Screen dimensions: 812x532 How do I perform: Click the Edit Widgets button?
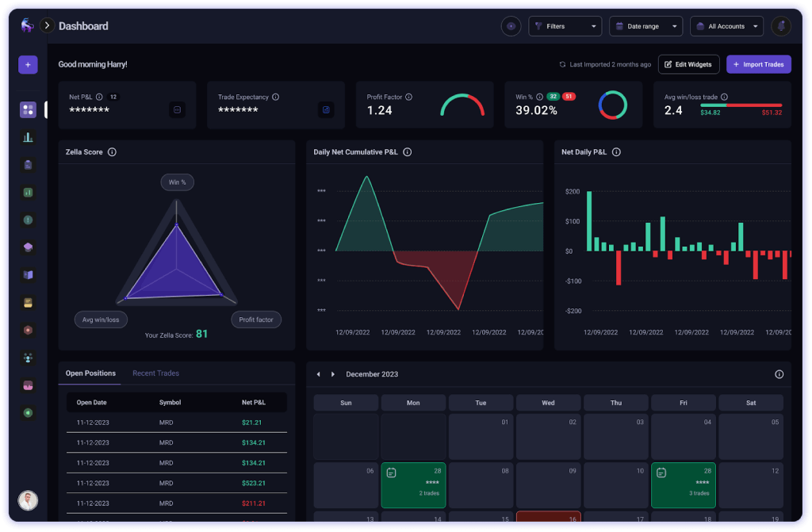pos(688,64)
